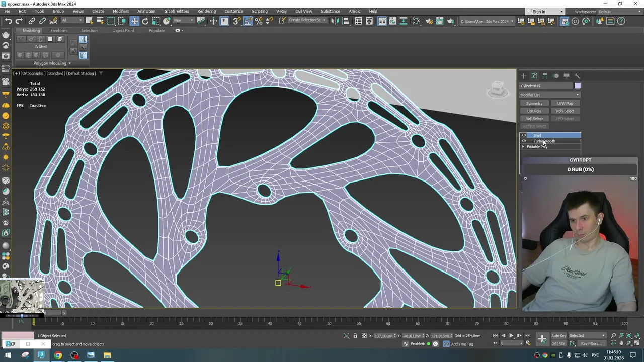Open the Utilities wrench panel
The image size is (644, 362).
tap(577, 76)
